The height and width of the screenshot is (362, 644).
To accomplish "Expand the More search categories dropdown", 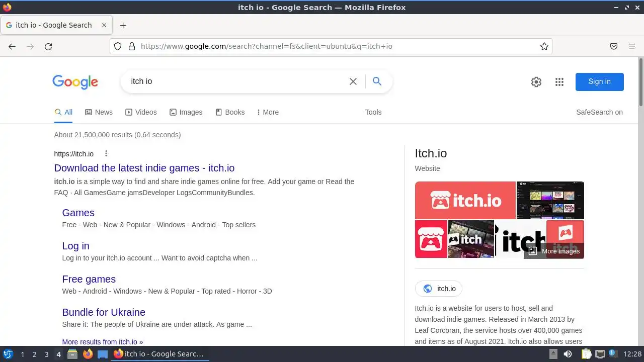I will tap(268, 112).
